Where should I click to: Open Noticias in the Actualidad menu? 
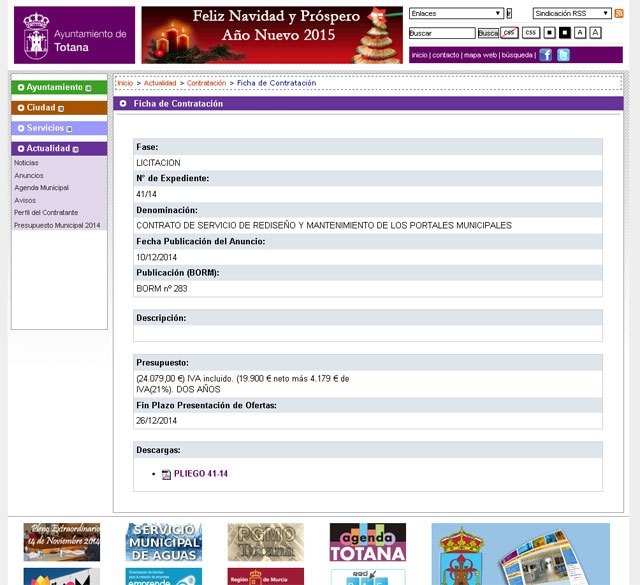tap(26, 162)
